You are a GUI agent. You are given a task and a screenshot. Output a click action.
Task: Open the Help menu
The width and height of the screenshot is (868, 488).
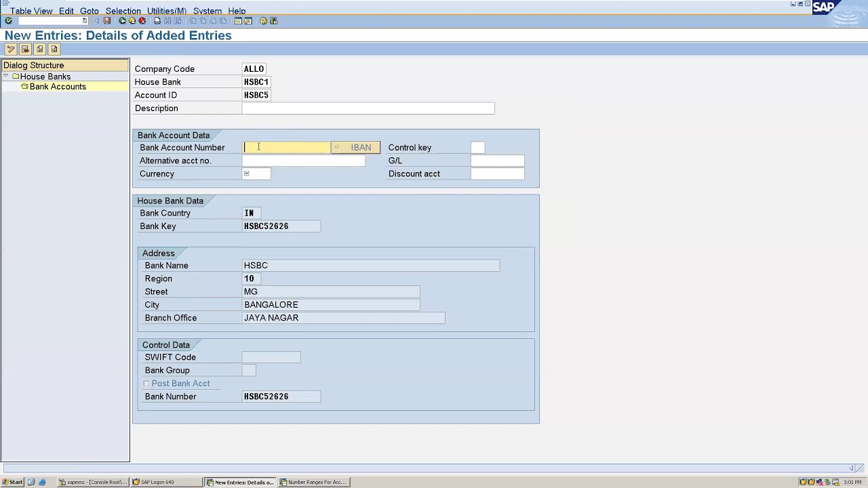pyautogui.click(x=237, y=11)
